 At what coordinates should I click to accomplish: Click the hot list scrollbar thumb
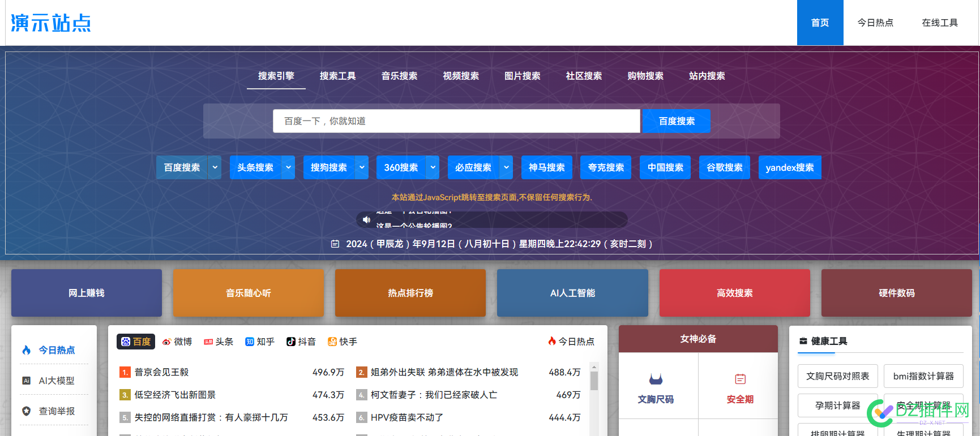pyautogui.click(x=594, y=381)
